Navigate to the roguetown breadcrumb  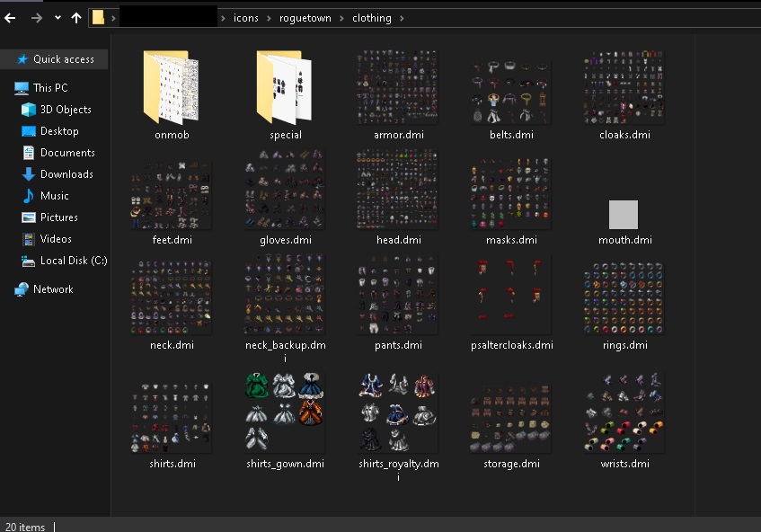click(305, 19)
